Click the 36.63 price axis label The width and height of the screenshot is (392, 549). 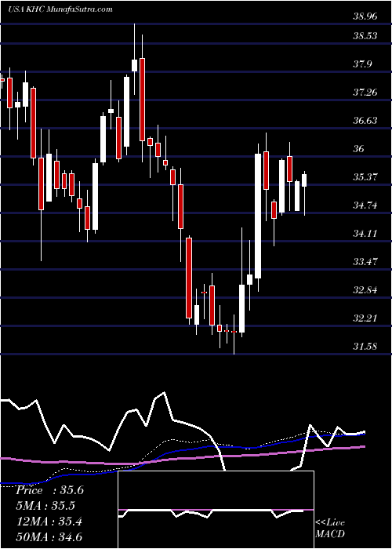[x=365, y=121]
